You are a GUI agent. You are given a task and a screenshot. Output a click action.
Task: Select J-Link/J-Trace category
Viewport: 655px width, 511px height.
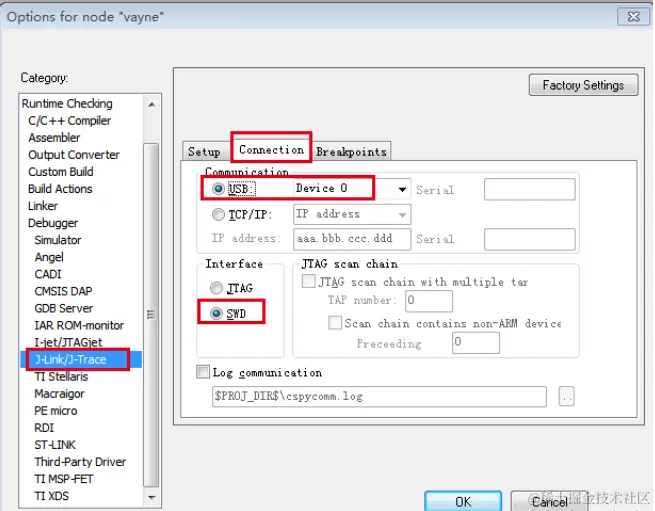click(70, 359)
